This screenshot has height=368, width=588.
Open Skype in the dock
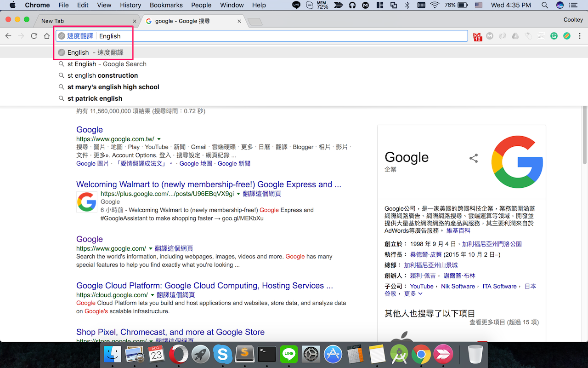pyautogui.click(x=223, y=354)
